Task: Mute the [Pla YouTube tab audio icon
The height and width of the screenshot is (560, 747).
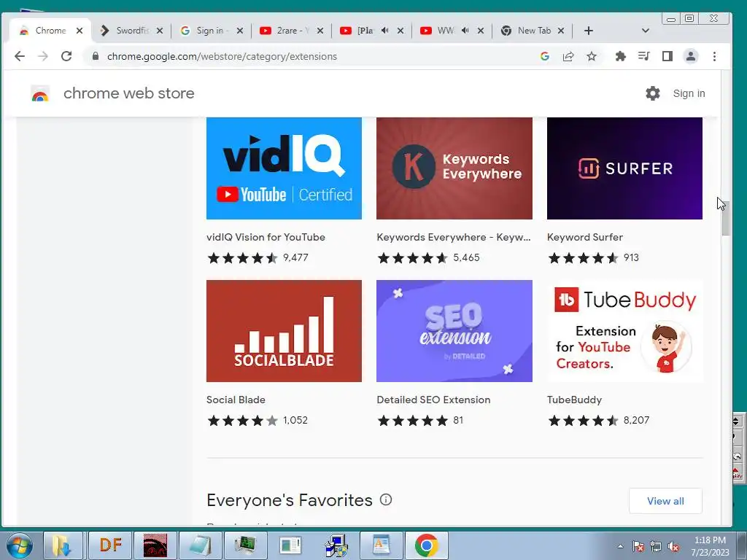Action: 385,31
